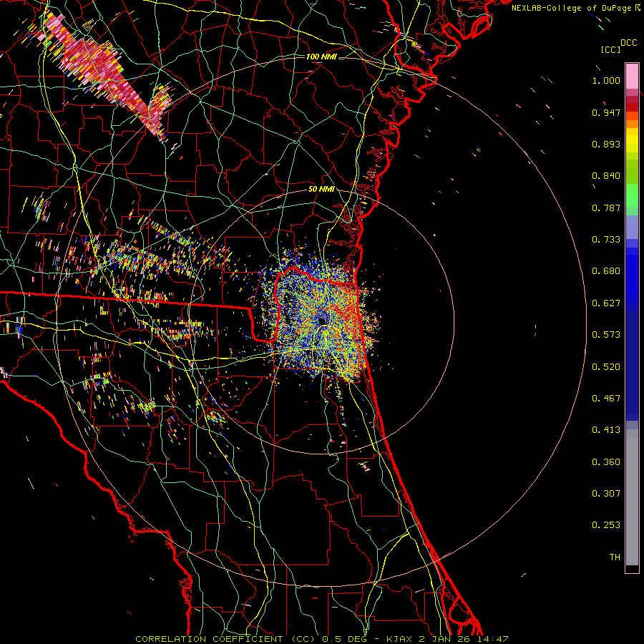This screenshot has height=644, width=644.
Task: Select the 0.307 legend value
Action: tap(606, 494)
